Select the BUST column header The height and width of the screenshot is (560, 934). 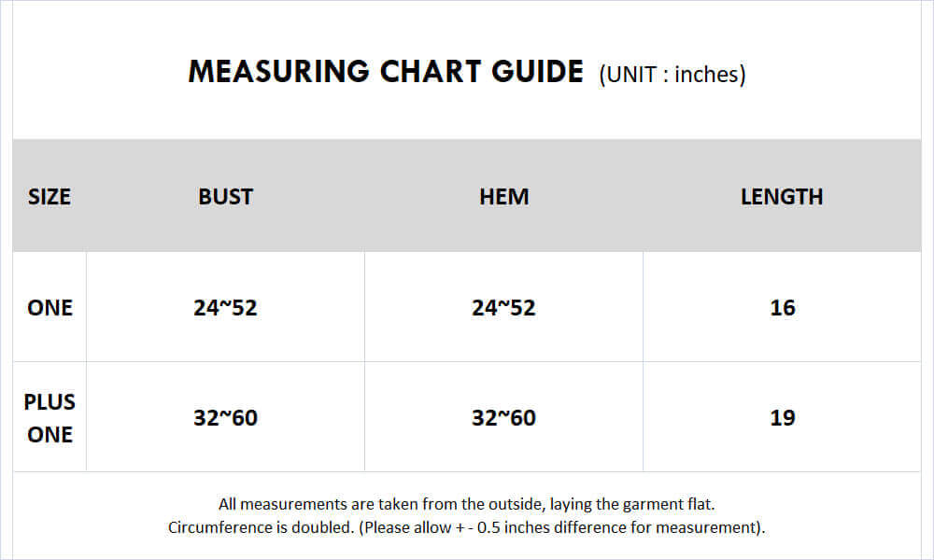click(x=226, y=197)
